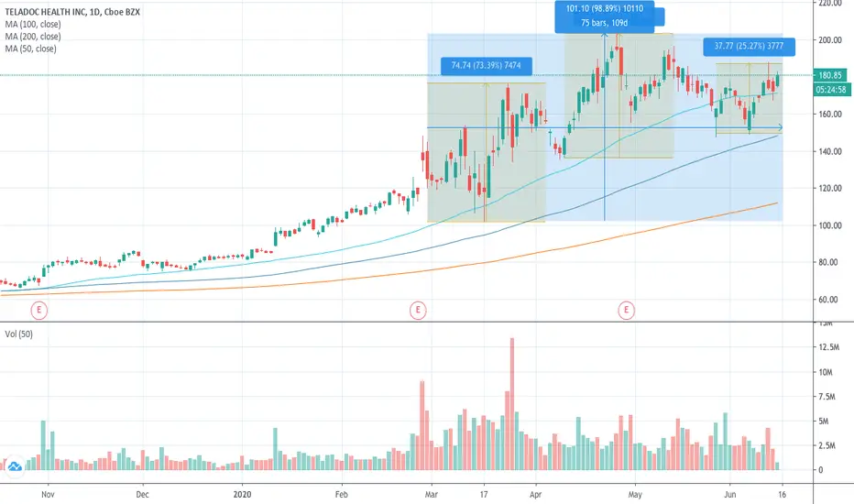The width and height of the screenshot is (854, 504).
Task: Click the 2020 label on time axis
Action: coord(243,495)
